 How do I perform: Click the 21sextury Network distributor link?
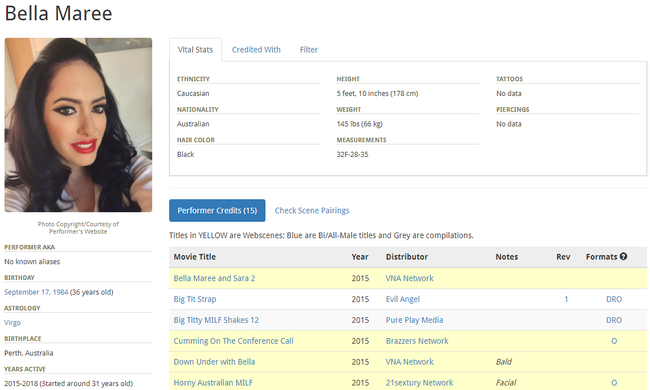point(420,383)
